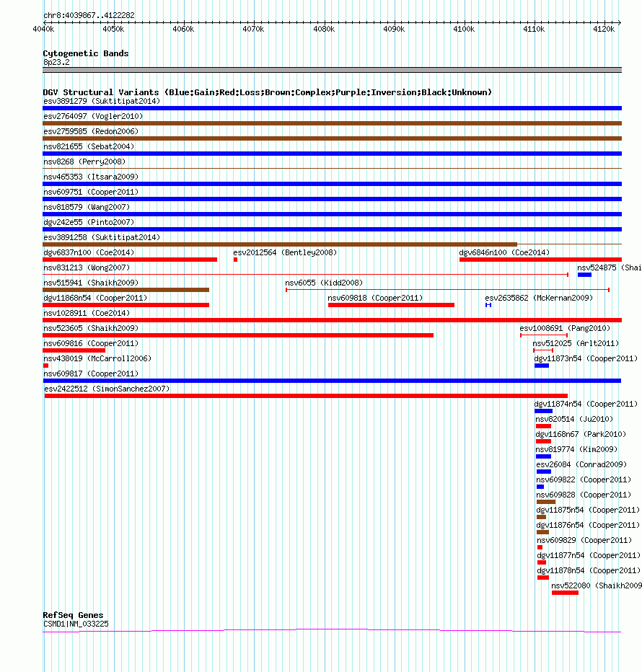
Task: Open dgv11876n54 (Cooper2011) label
Action: point(588,525)
